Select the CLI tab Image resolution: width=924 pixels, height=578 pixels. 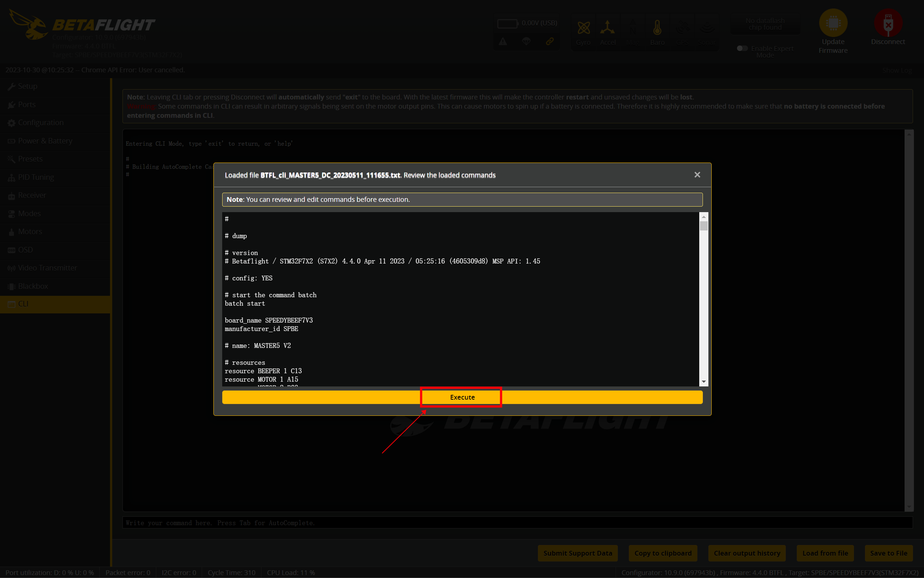[55, 304]
